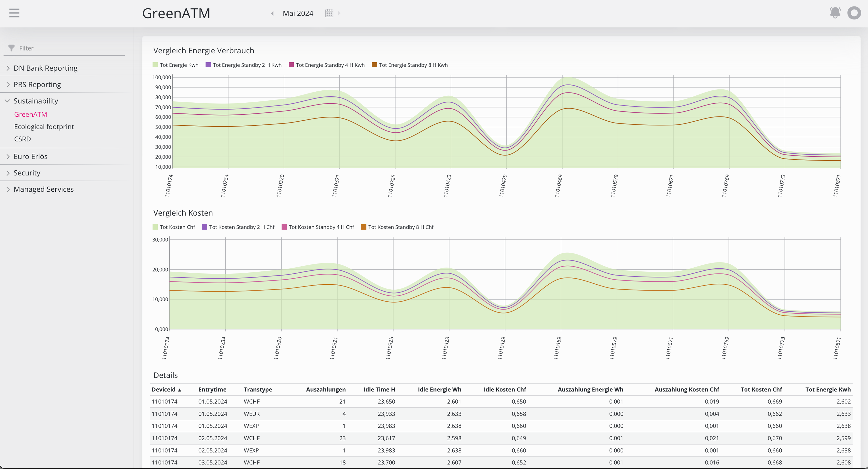Click the notifications bell
The width and height of the screenshot is (868, 469).
(835, 13)
